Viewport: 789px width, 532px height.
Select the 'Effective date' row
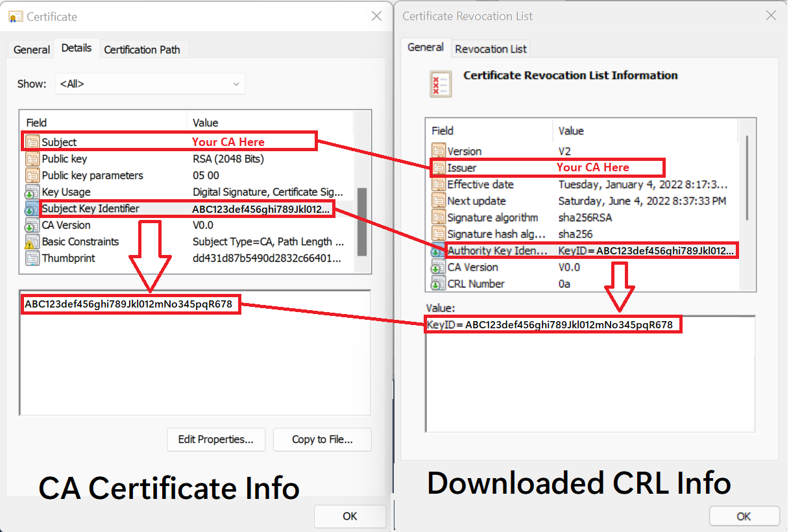click(x=584, y=184)
